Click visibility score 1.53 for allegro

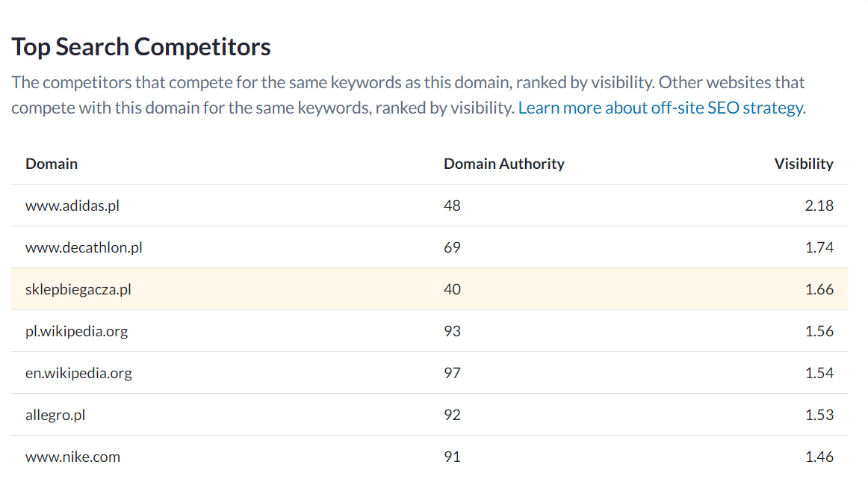(x=819, y=415)
